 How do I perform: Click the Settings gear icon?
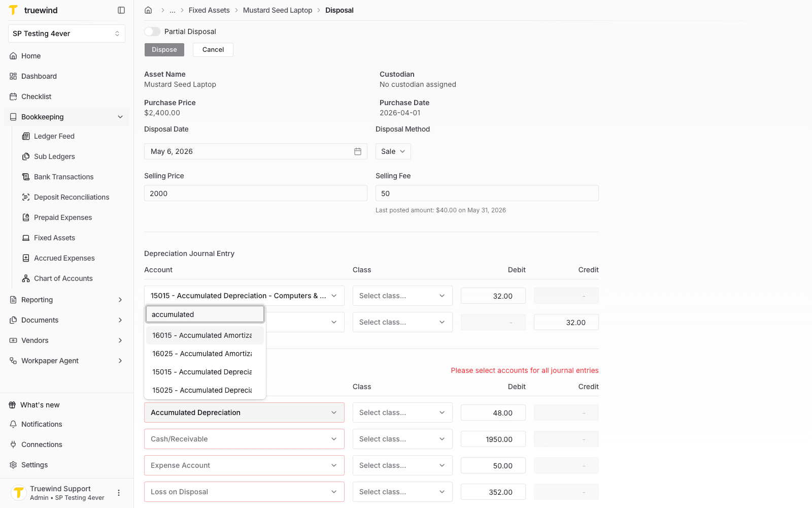tap(13, 465)
